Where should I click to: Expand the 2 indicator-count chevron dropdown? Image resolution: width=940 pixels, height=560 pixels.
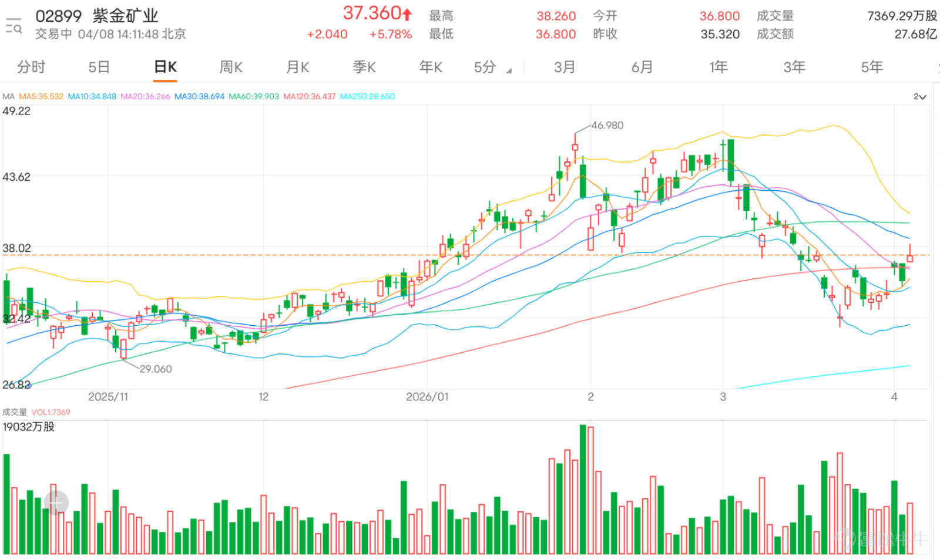click(919, 97)
